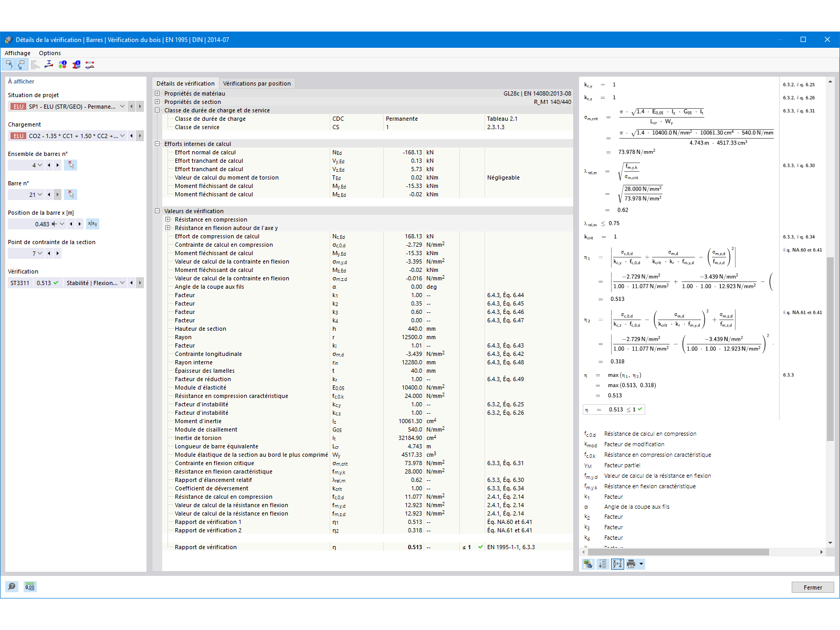Collapse Classe de durée de charge et de service
Image resolution: width=840 pixels, height=630 pixels.
click(x=157, y=110)
